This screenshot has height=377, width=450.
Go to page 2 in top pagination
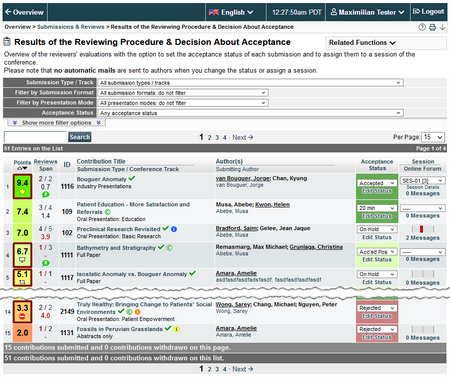coord(209,137)
